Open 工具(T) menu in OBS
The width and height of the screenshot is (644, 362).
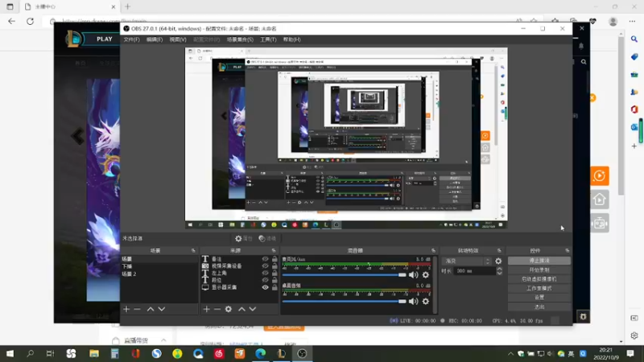click(x=268, y=39)
